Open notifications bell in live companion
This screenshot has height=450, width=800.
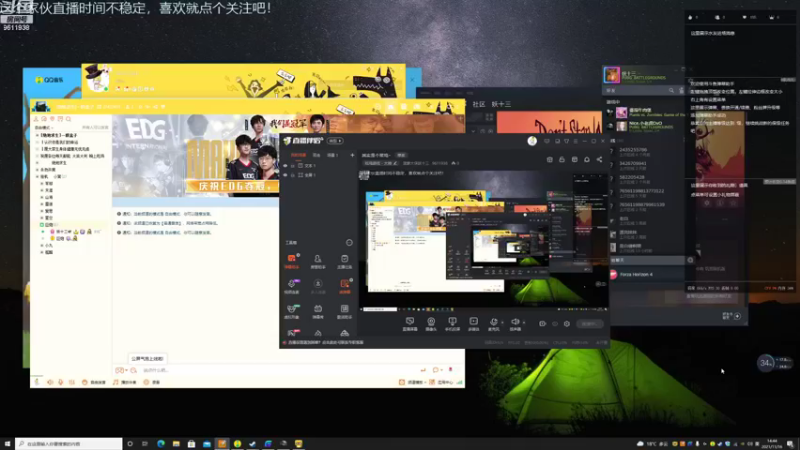[587, 160]
